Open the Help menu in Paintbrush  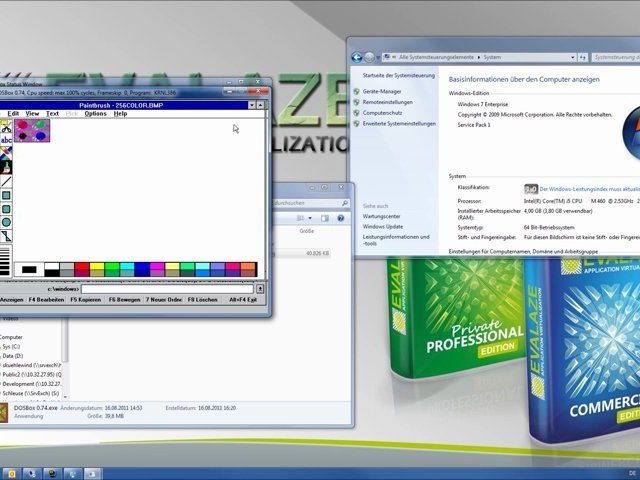(x=120, y=114)
